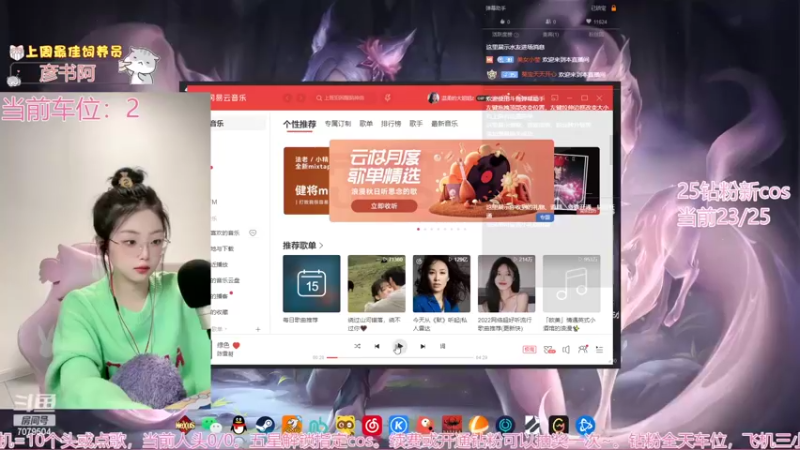Open the 最新音乐 tab
This screenshot has height=450, width=800.
click(444, 123)
